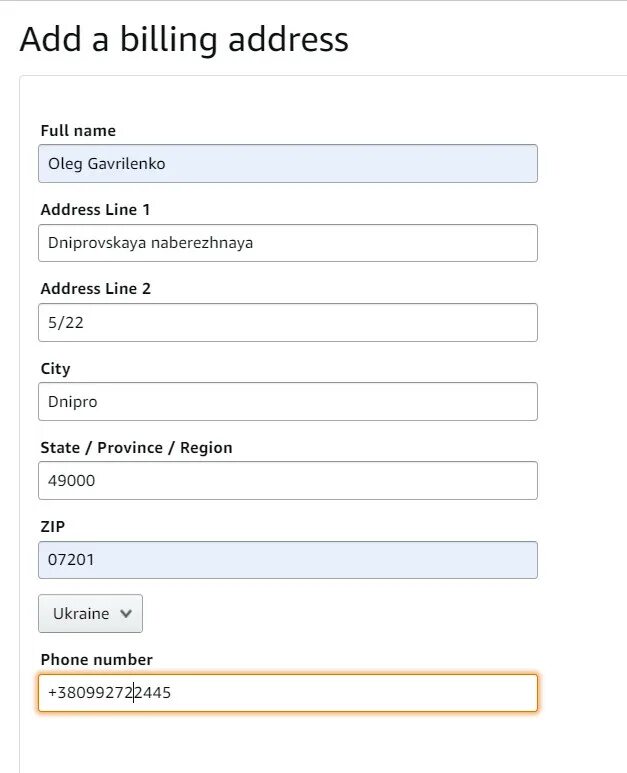The image size is (627, 773).
Task: Click the "Address Line 1" label
Action: pyautogui.click(x=95, y=210)
